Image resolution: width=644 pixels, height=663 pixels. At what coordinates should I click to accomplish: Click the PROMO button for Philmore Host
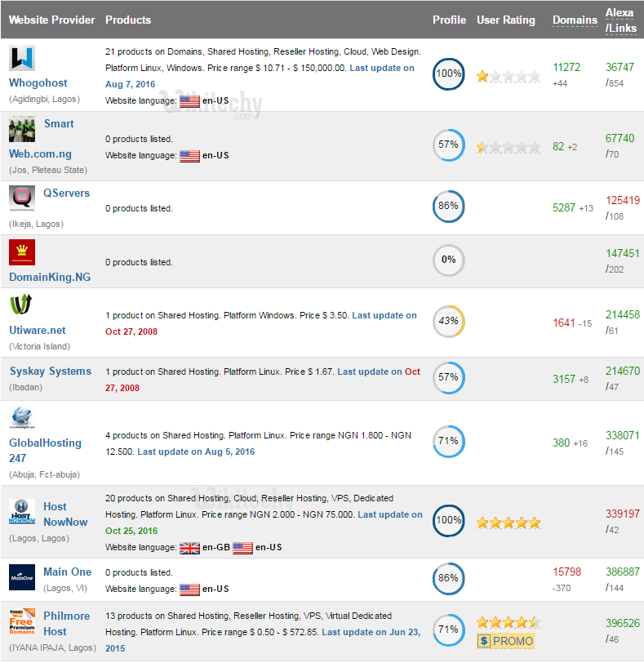tap(506, 641)
